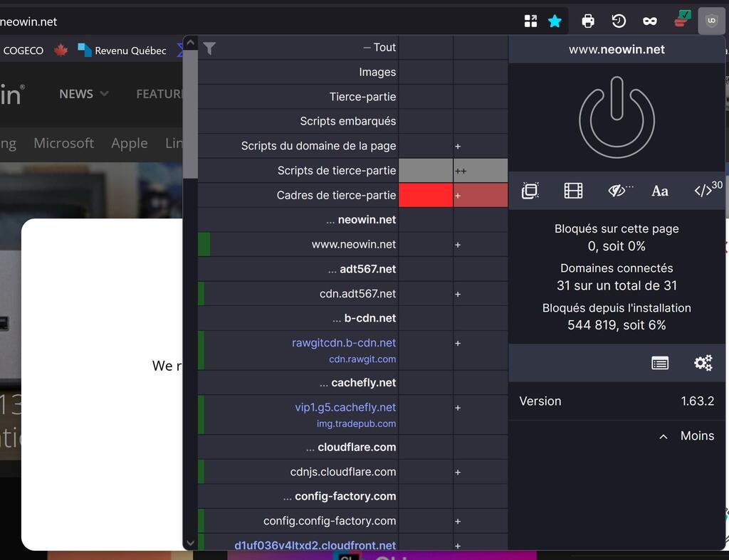Click d1uf036v4ltxd2.cloudfront.net domain link
This screenshot has width=729, height=560.
coord(315,545)
